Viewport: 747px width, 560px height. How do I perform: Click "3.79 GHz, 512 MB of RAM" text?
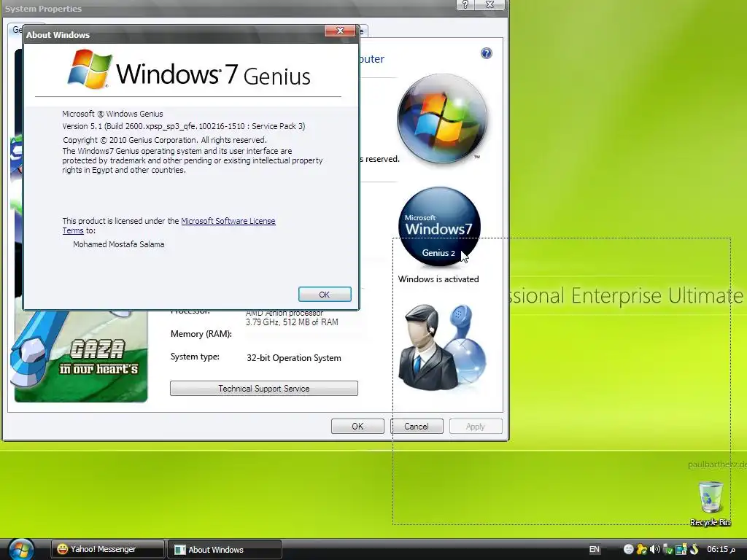point(292,322)
